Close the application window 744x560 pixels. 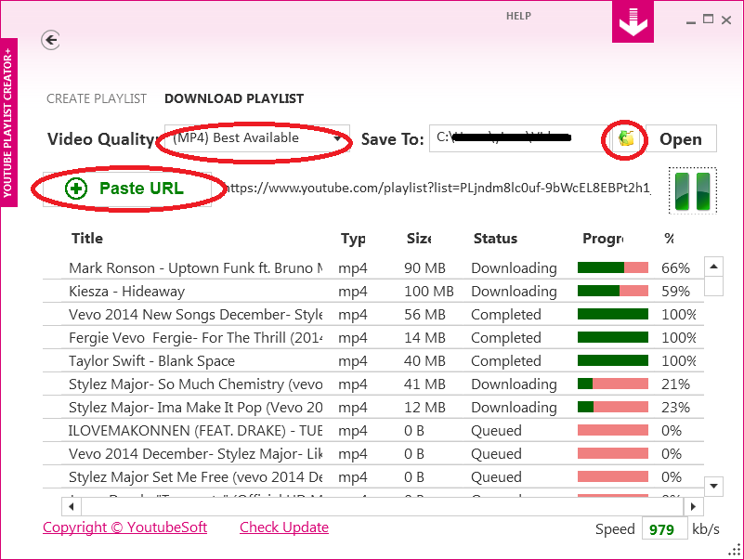click(x=726, y=20)
